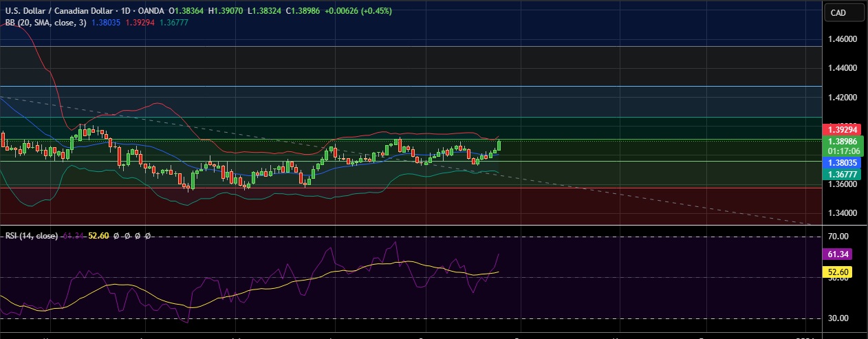868x339 pixels.
Task: Click the purple 61.34 RSI axis tag
Action: coord(839,254)
